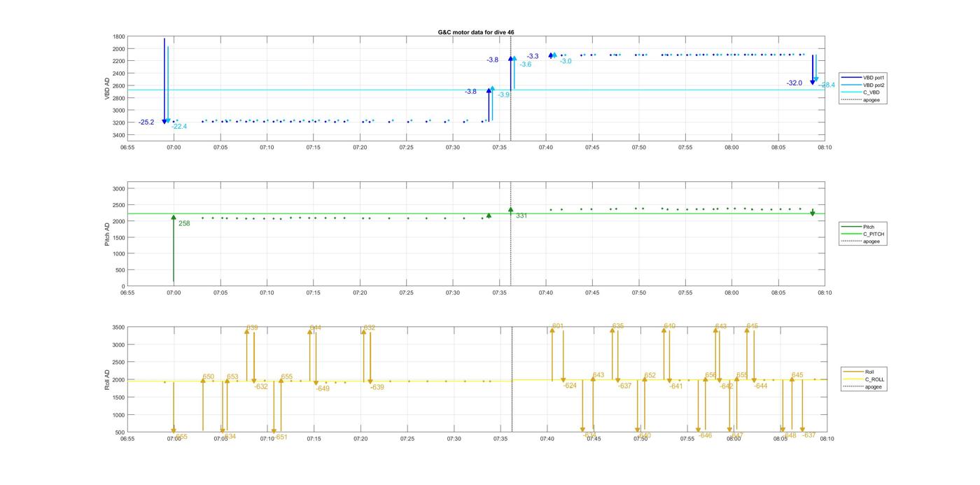980x485 pixels.
Task: Click the "07:20" tick under the VBD plot
Action: pyautogui.click(x=360, y=148)
